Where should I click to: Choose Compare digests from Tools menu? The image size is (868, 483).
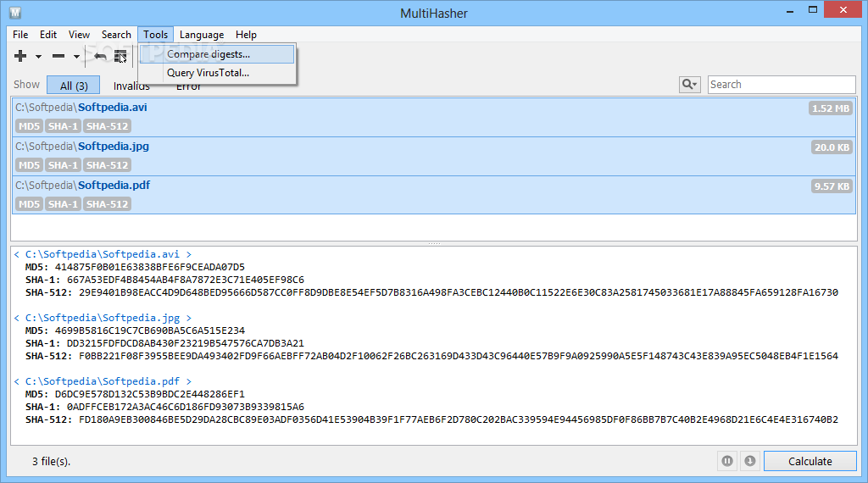pyautogui.click(x=217, y=54)
